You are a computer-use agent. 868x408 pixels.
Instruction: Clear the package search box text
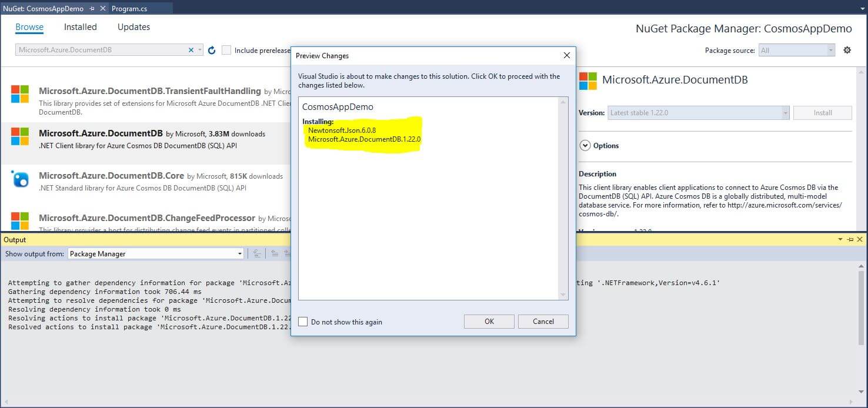191,50
